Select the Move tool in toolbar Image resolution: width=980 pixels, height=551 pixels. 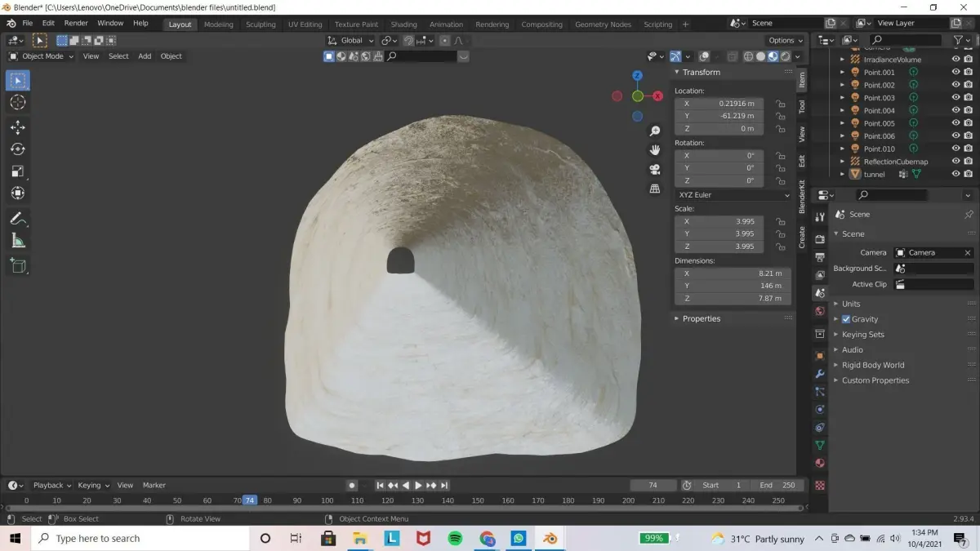tap(17, 127)
